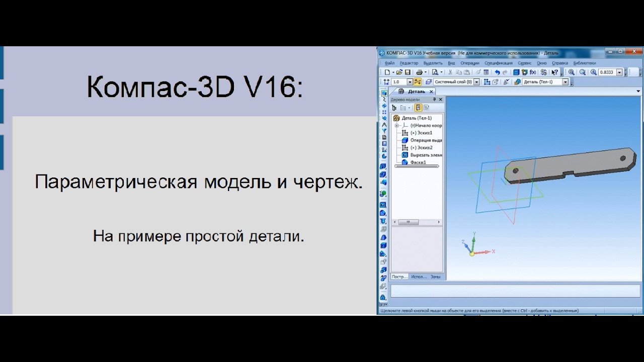Viewport: 644px width, 362px height.
Task: Click the Redo arrow icon
Action: click(505, 72)
